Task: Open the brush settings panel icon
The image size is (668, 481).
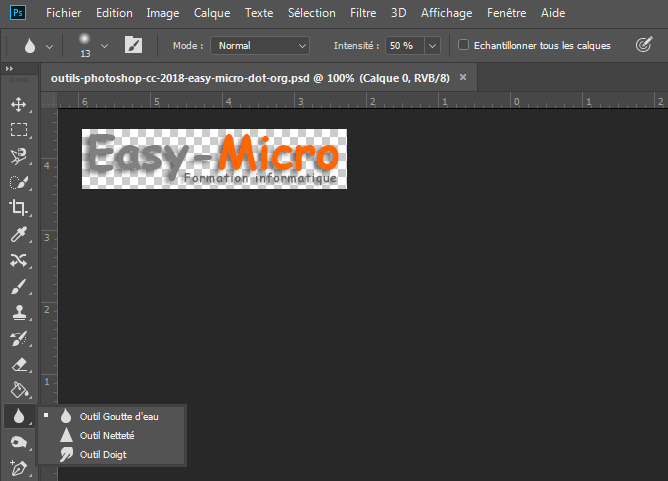Action: click(x=133, y=45)
